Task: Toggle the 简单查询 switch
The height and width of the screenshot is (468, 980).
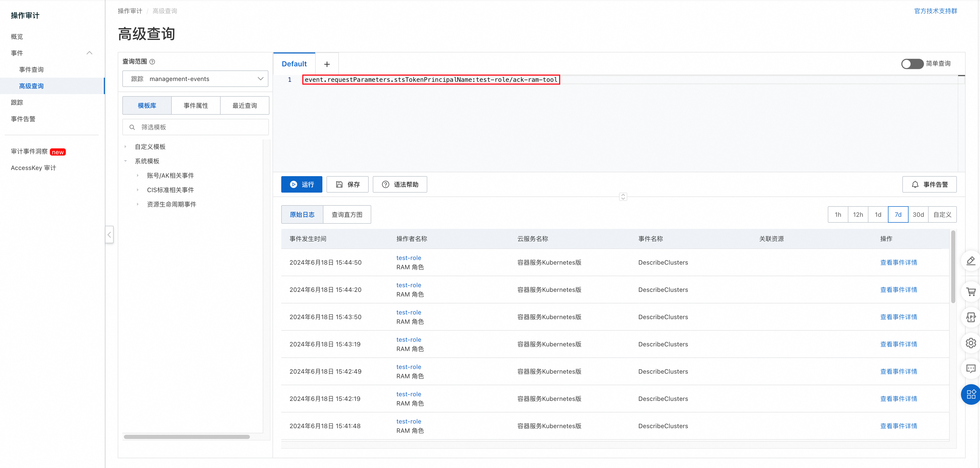Action: tap(912, 64)
